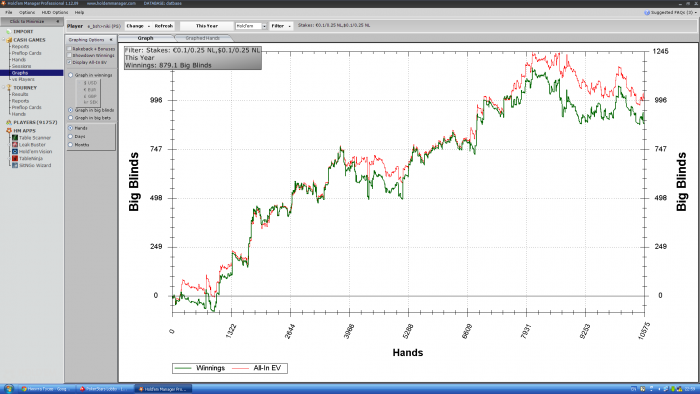Launch Hold'em Vision via its icon
Image resolution: width=700 pixels, height=394 pixels.
tap(15, 152)
